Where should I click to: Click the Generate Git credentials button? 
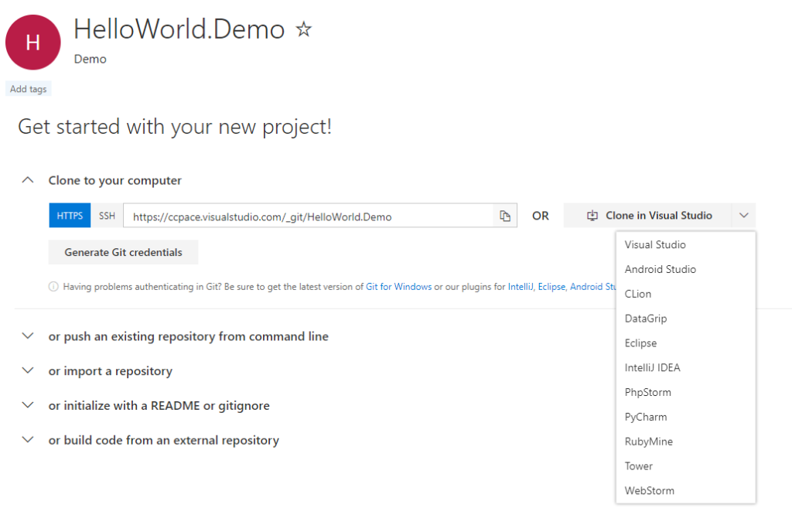pos(123,251)
